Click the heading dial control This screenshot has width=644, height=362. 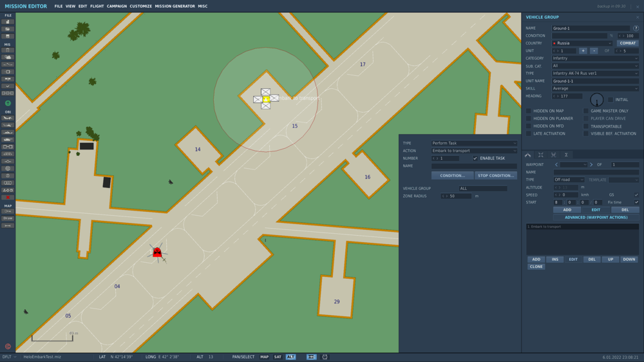(597, 99)
